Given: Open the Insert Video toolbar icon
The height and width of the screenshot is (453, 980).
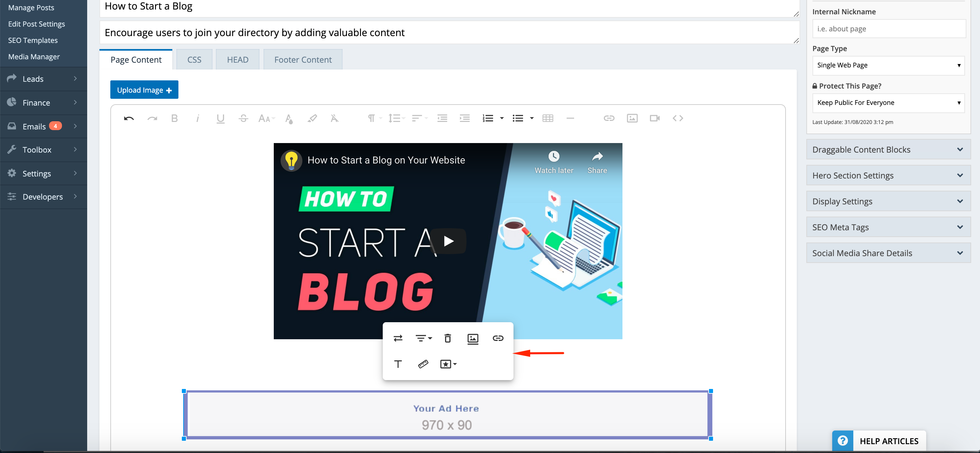Looking at the screenshot, I should pyautogui.click(x=654, y=119).
